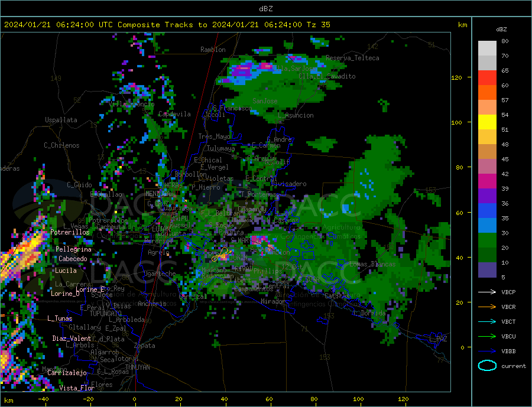Screen dimensions: 532x407
Task: Click the Ugarteche label
Action: (x=160, y=273)
